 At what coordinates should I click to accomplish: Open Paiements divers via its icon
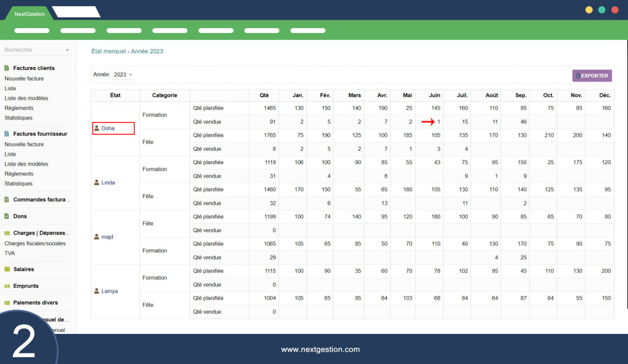point(7,303)
